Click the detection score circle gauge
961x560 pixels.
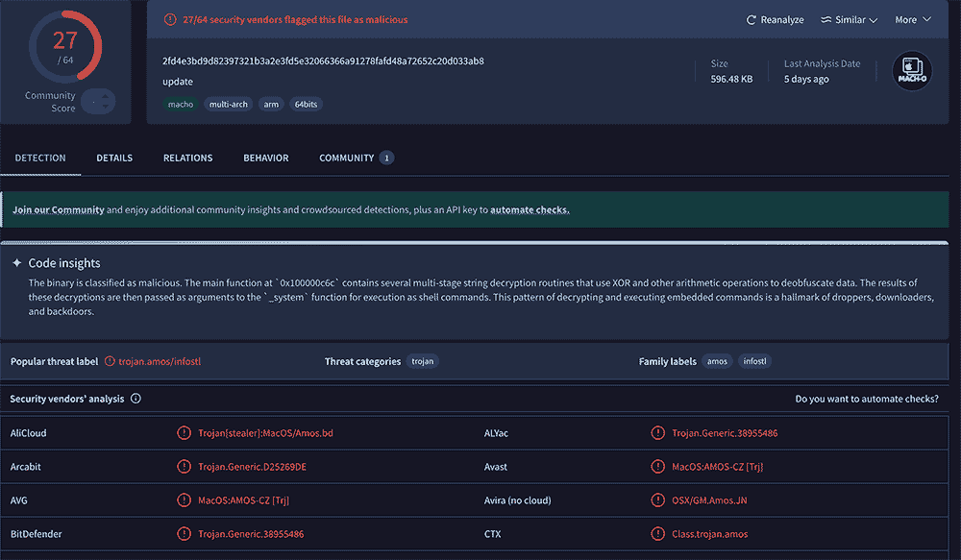pyautogui.click(x=64, y=45)
